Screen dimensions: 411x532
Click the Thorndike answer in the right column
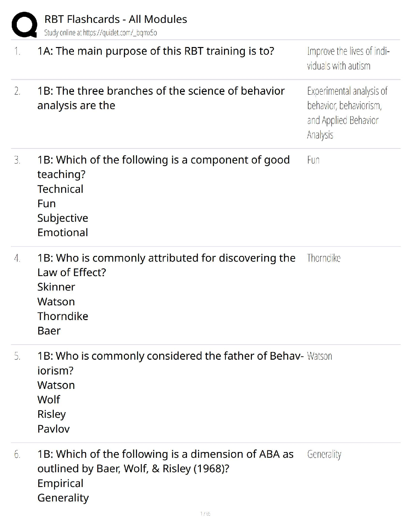point(324,258)
